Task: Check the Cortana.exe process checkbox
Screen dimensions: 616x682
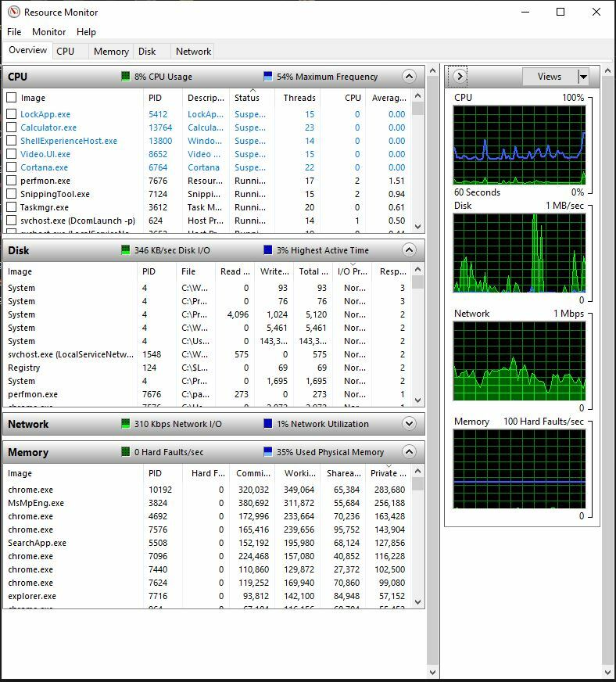Action: click(x=12, y=167)
